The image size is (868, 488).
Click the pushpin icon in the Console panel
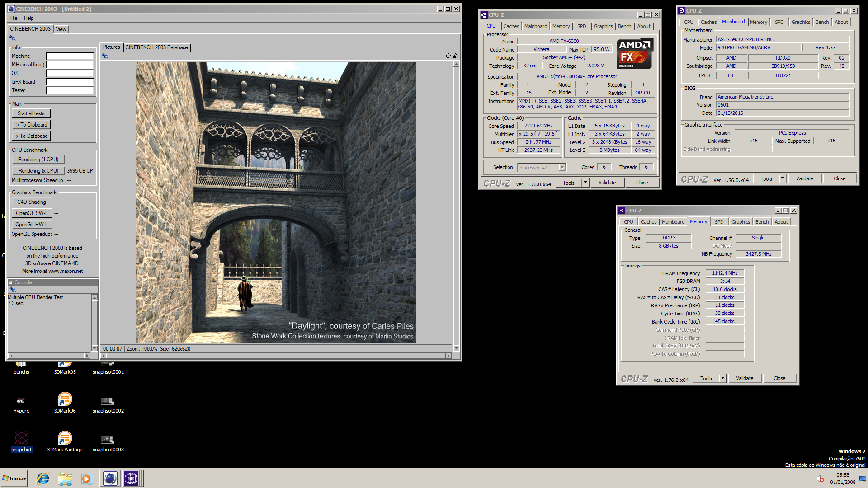13,290
